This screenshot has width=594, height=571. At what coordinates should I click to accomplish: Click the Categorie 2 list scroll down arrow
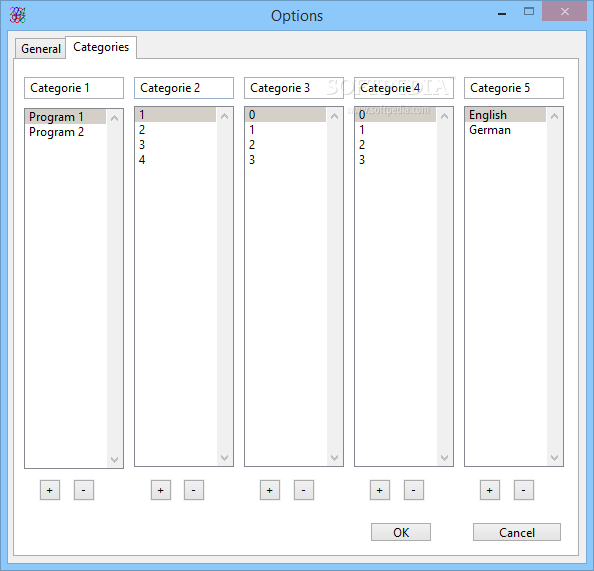[x=224, y=458]
